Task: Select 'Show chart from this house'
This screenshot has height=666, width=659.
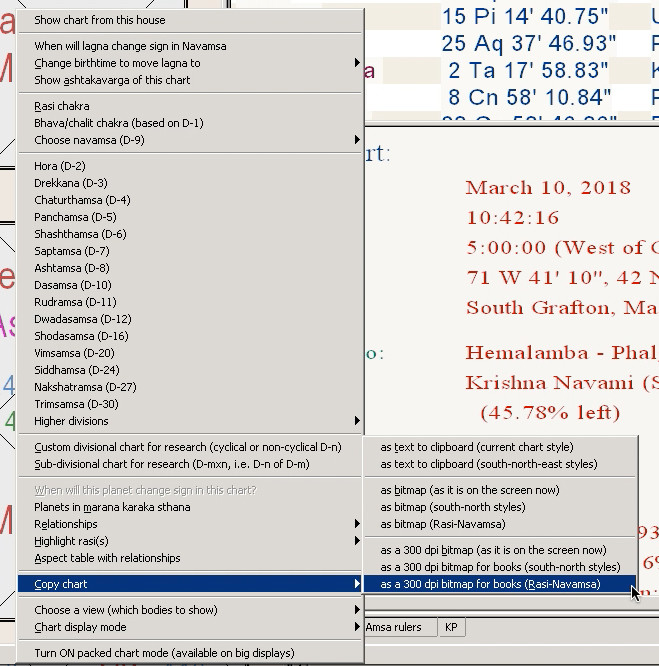Action: [100, 20]
